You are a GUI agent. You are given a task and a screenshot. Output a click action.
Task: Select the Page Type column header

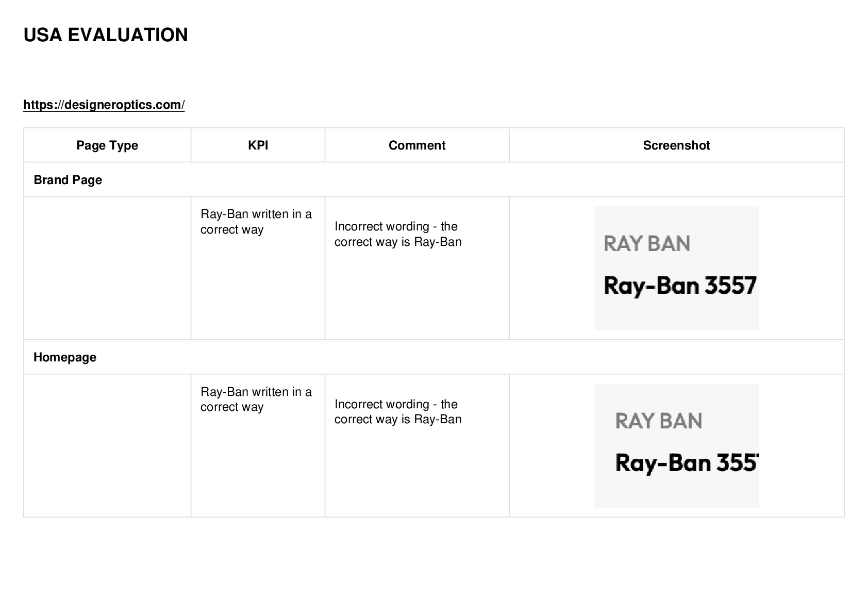(107, 145)
